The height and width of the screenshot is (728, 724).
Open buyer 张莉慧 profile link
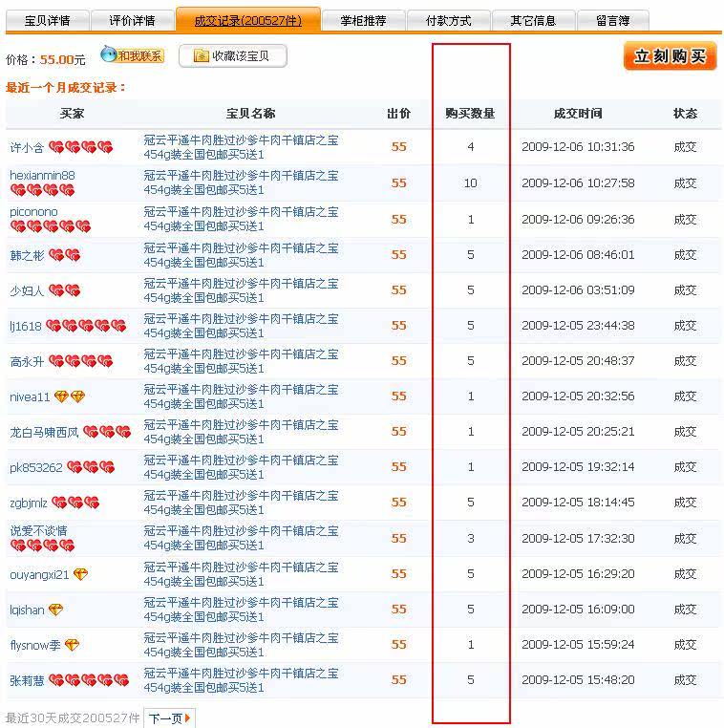pos(27,680)
